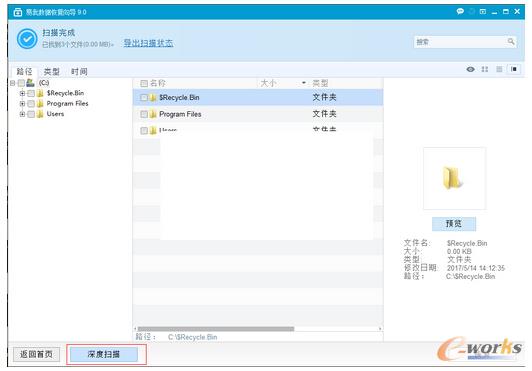
Task: Click the refresh icon in the title bar
Action: [x=472, y=12]
